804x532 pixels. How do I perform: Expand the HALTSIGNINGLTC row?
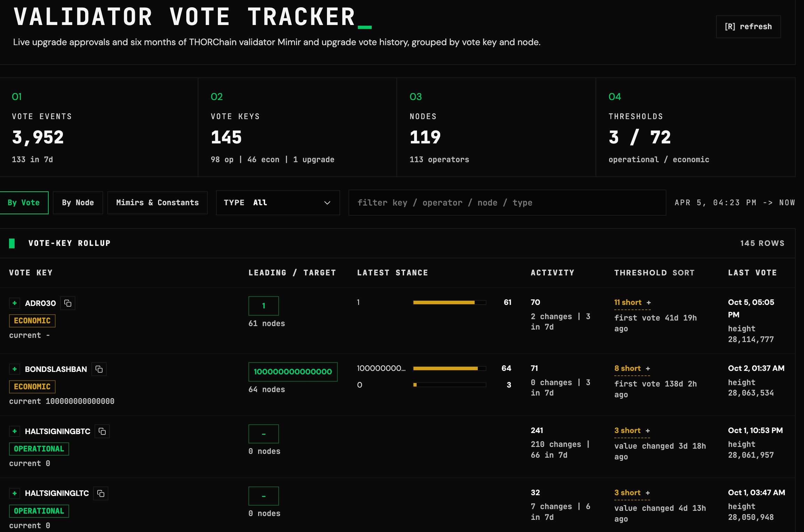pos(15,493)
